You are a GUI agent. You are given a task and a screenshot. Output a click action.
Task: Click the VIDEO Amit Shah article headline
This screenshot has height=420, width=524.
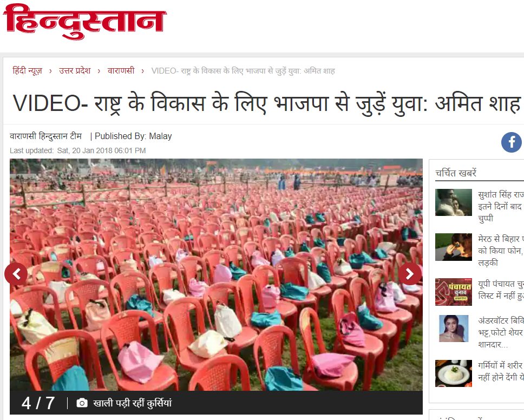click(267, 103)
